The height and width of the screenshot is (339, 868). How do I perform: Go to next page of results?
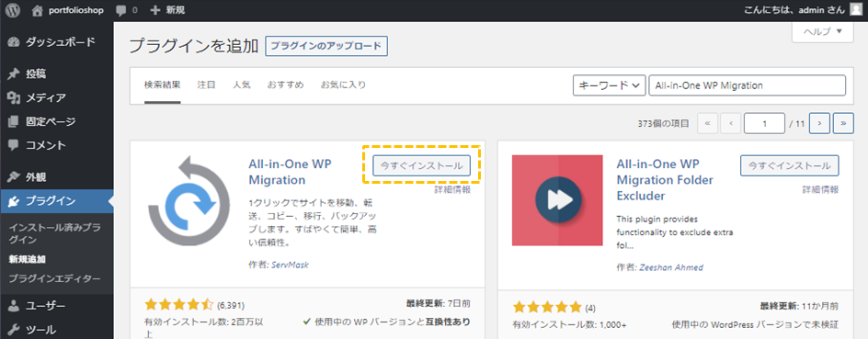[819, 124]
